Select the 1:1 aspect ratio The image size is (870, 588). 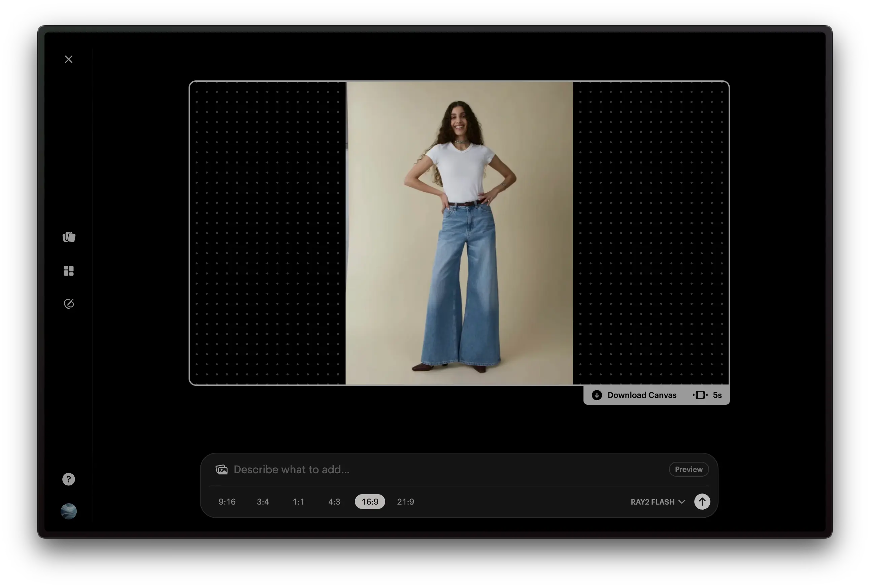pos(298,502)
